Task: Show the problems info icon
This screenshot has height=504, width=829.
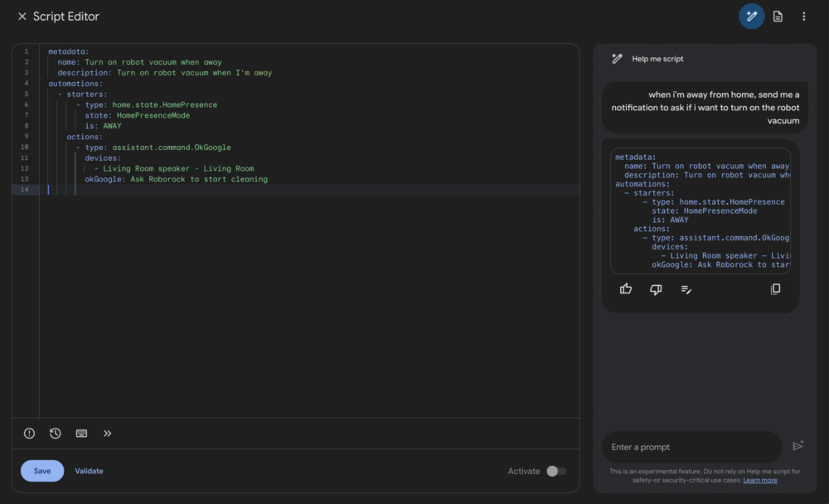Action: click(29, 433)
